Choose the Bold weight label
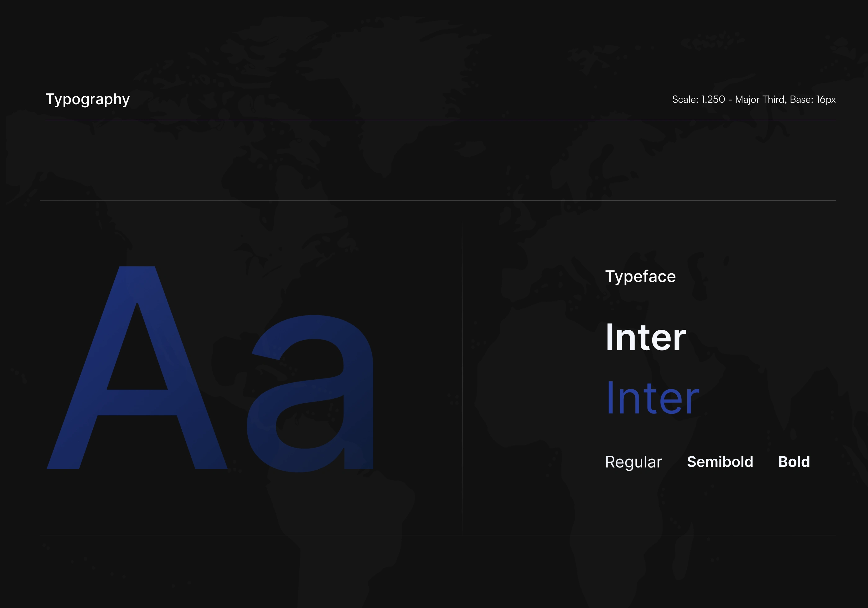Screen dimensions: 868x608 click(794, 462)
